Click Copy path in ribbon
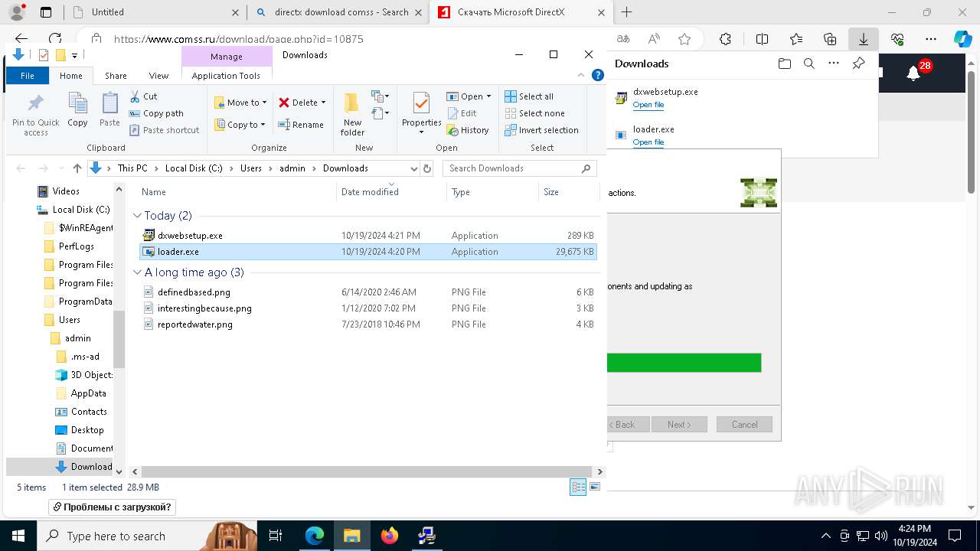 [156, 113]
